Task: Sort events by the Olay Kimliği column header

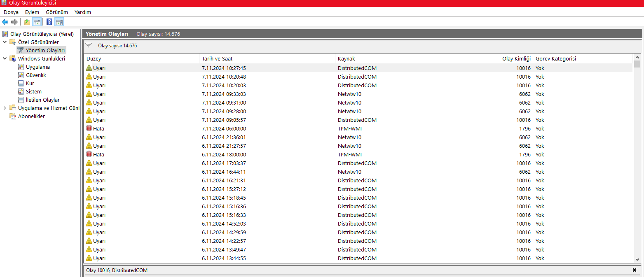Action: click(x=483, y=58)
